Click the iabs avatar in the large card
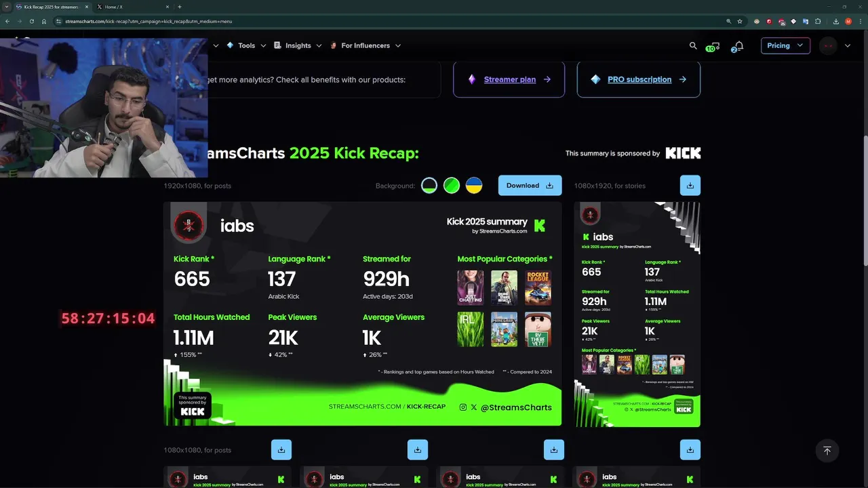This screenshot has height=488, width=868. 189,226
